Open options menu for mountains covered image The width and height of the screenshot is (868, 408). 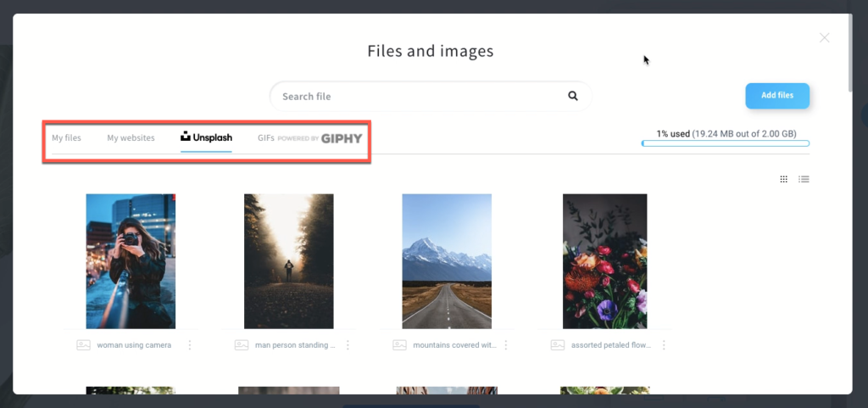(x=505, y=345)
